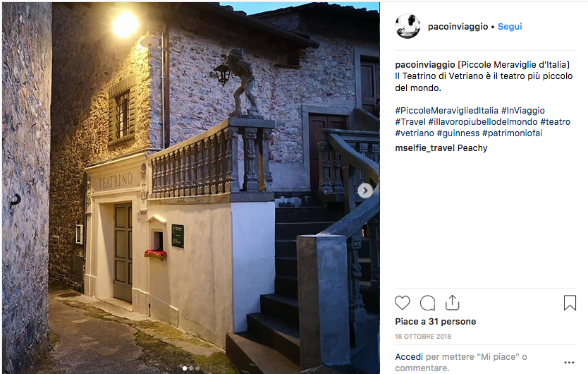Screen dimensions: 588x374
Task: Open pacoinviaggio username in header
Action: [x=458, y=27]
